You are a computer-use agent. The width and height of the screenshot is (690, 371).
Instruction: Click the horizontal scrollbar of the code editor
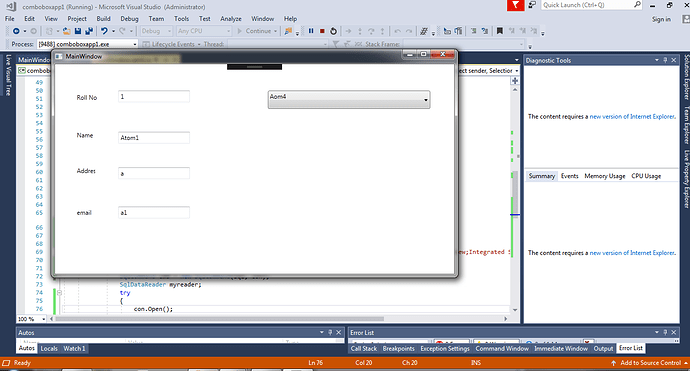point(279,319)
